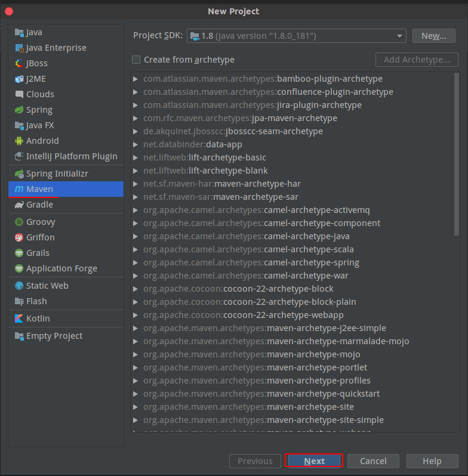Click the Next button
The height and width of the screenshot is (476, 468).
coord(314,461)
